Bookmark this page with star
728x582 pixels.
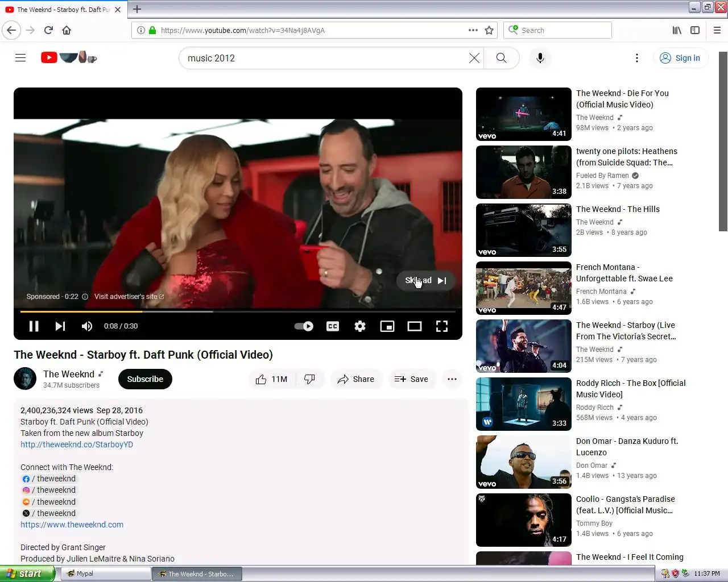pyautogui.click(x=489, y=30)
